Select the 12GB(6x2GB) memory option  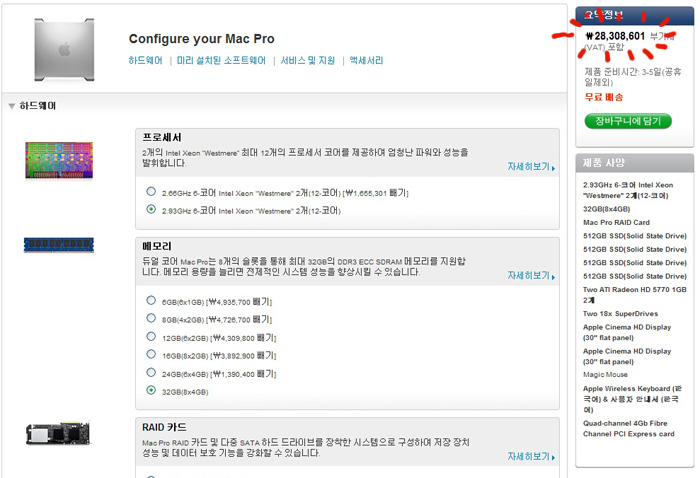click(x=151, y=336)
